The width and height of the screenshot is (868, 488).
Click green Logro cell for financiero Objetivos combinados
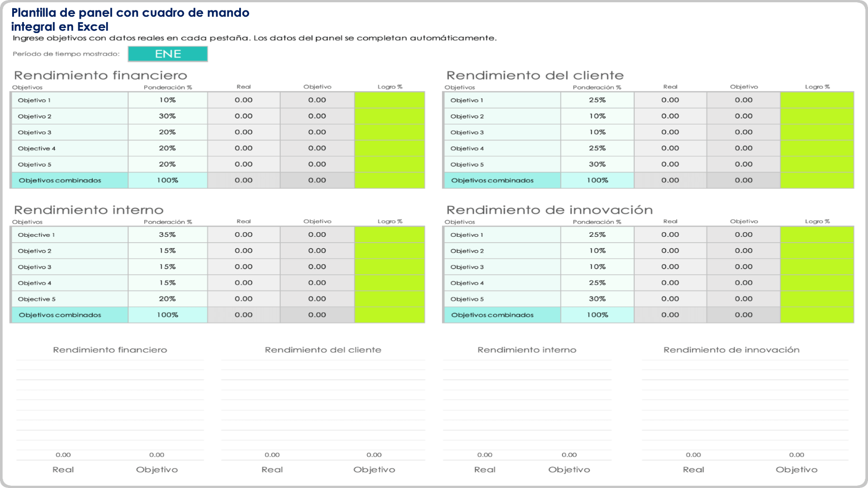point(390,180)
